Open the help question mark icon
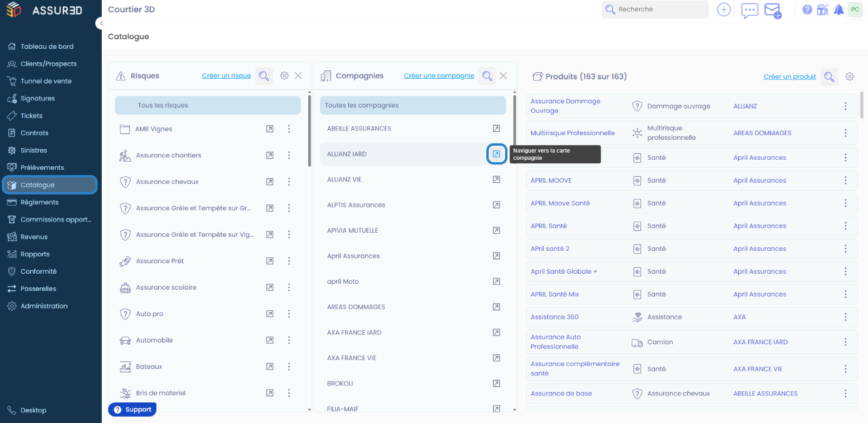Viewport: 868px width, 423px height. tap(807, 9)
